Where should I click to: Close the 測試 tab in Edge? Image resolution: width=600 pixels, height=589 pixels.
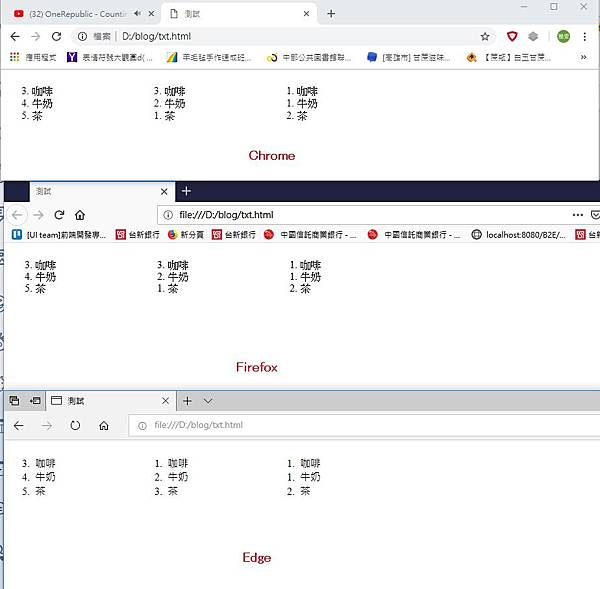click(x=165, y=401)
